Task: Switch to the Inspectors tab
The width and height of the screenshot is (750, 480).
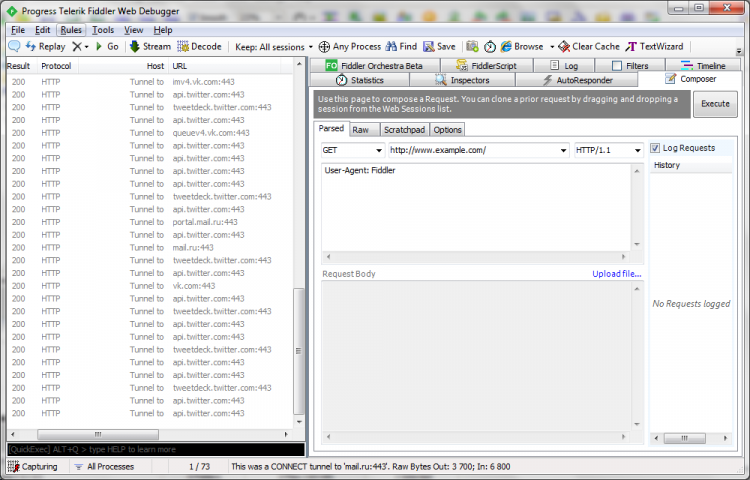Action: 462,80
